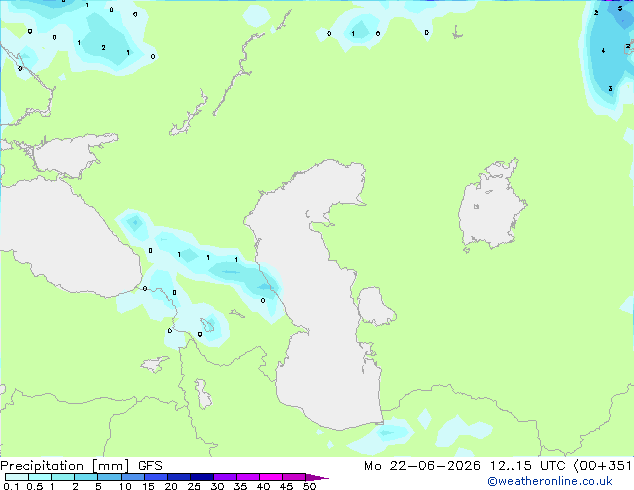This screenshot has height=490, width=634.
Task: Pick the 10–15 mm legend swatch
Action: click(132, 477)
